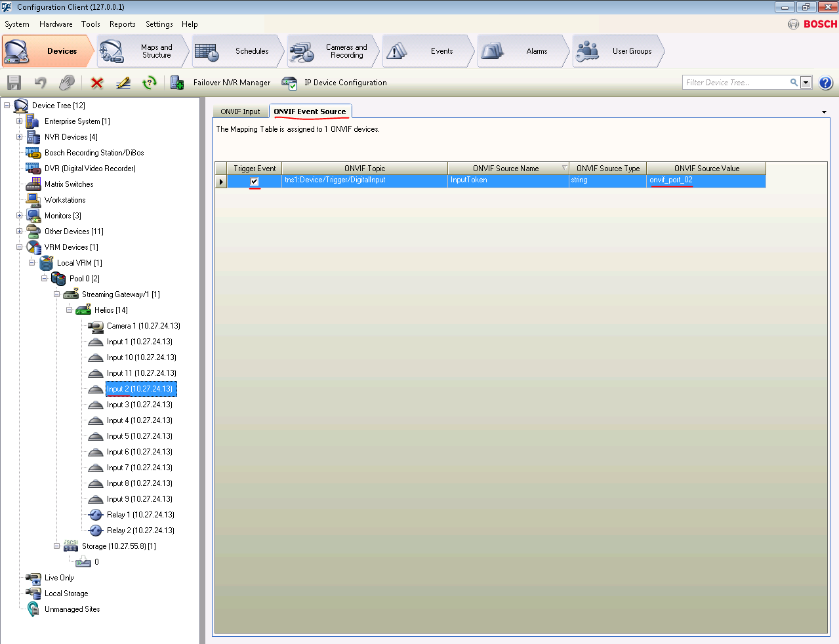
Task: Sort by ONVIF Source Name column header
Action: tap(506, 169)
